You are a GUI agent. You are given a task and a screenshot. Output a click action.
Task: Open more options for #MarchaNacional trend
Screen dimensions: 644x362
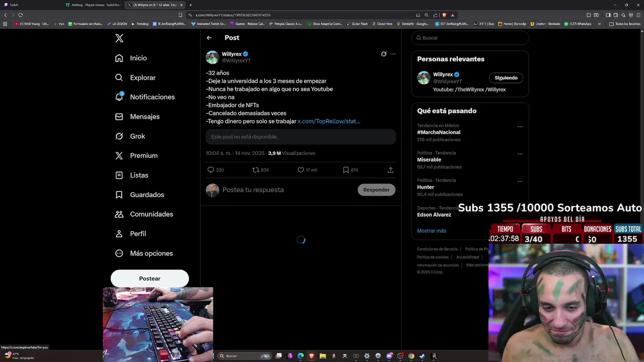point(520,127)
